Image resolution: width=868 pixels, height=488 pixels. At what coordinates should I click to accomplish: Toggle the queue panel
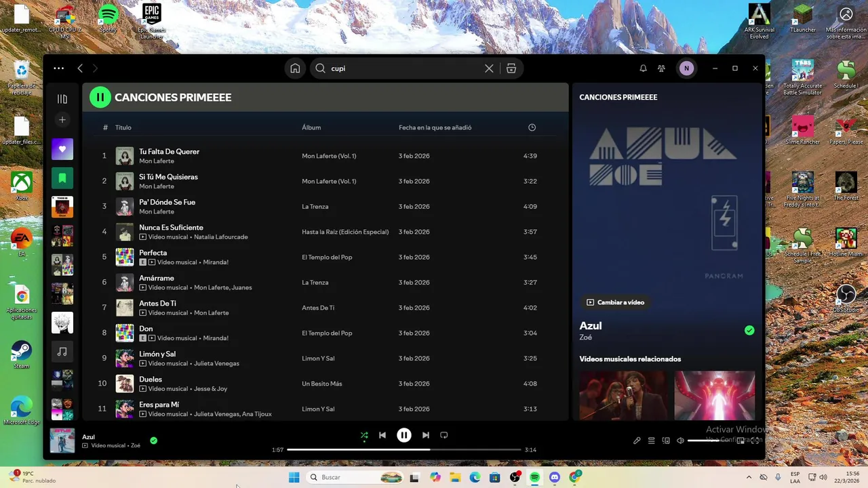click(x=652, y=441)
